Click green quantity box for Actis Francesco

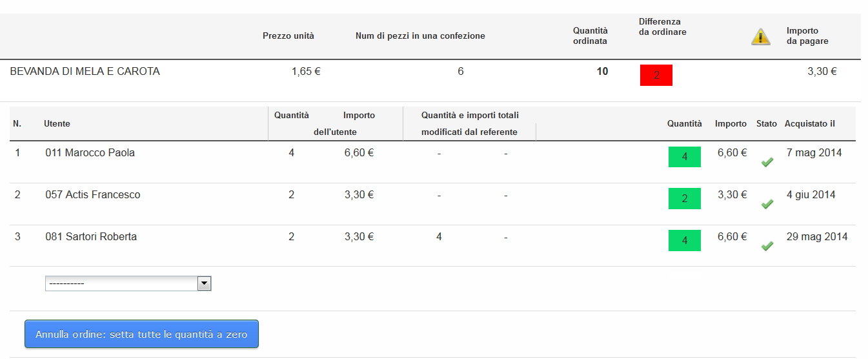click(x=685, y=199)
